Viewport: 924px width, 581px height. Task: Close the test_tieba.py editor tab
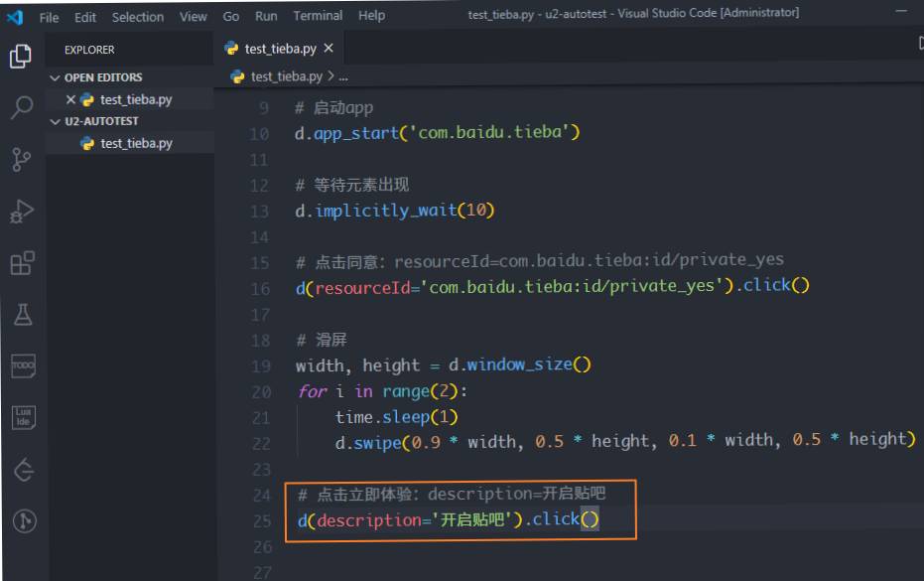tap(329, 48)
